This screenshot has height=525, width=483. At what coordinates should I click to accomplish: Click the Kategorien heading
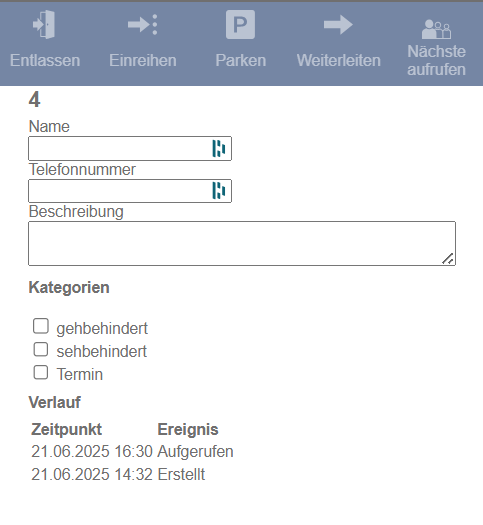click(x=69, y=287)
